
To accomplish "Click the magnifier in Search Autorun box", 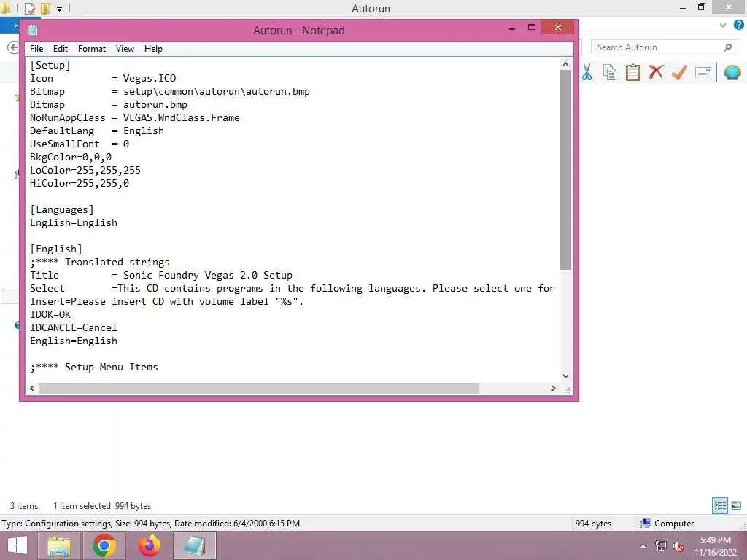I will [x=727, y=47].
